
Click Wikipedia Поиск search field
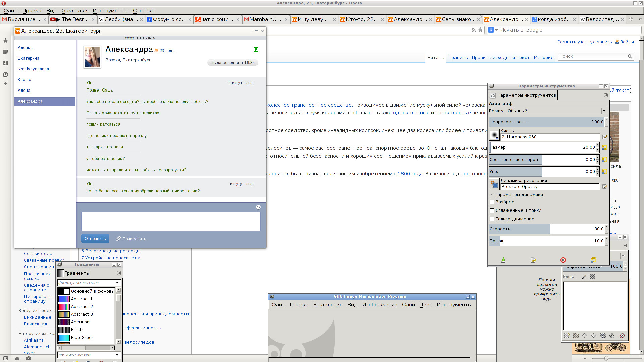592,56
